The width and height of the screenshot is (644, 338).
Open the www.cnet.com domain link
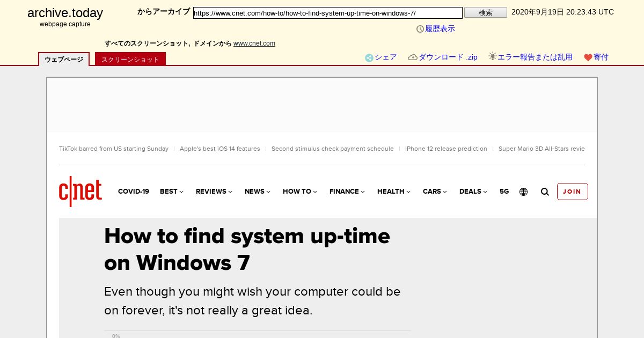[x=254, y=43]
